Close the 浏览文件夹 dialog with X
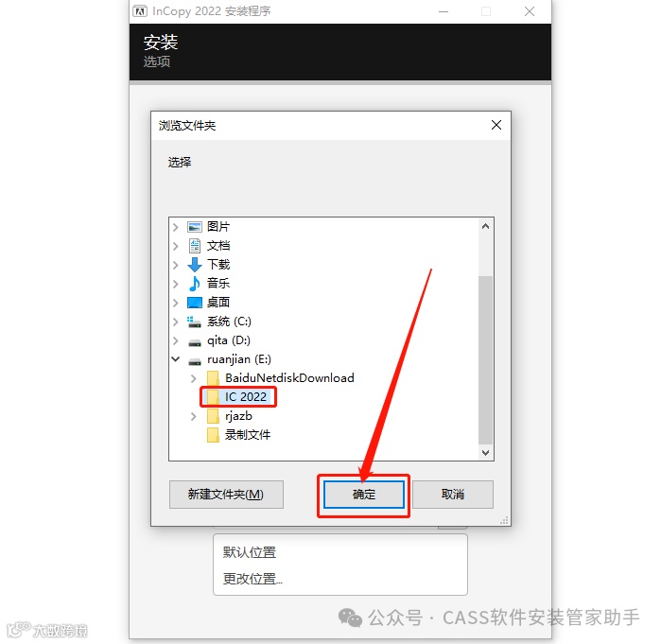 [496, 125]
